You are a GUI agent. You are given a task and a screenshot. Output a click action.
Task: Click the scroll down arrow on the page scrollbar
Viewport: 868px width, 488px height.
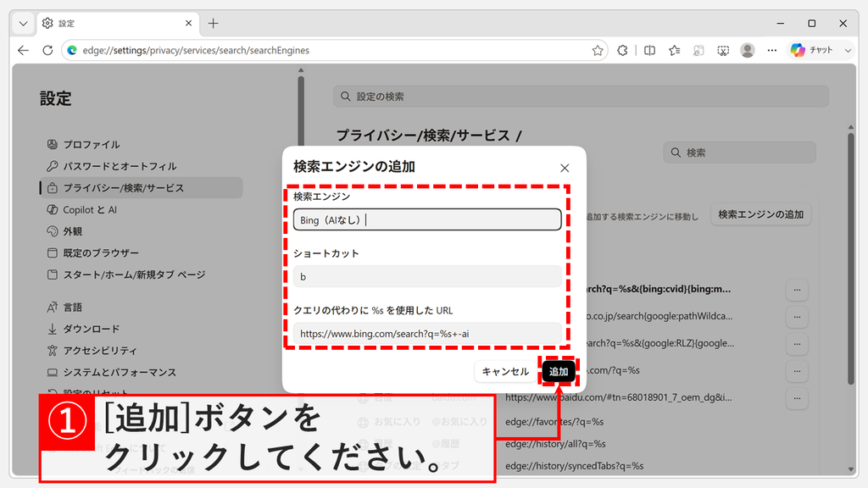tap(851, 469)
